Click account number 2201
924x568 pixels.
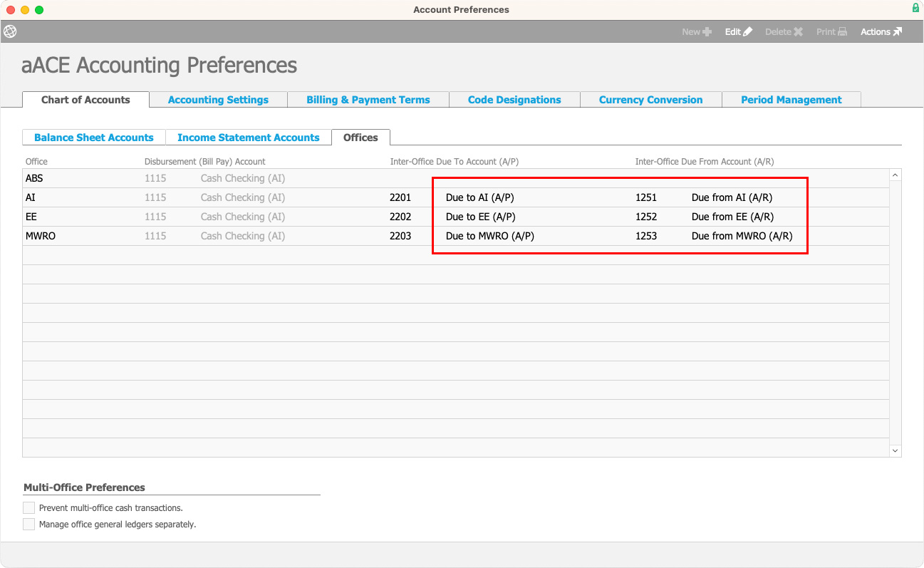pos(400,197)
